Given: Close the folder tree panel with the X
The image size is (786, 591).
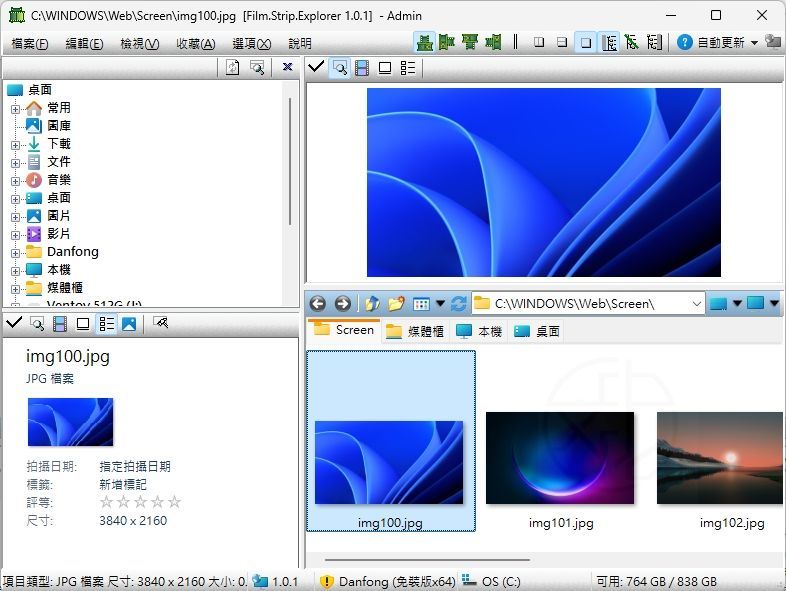Looking at the screenshot, I should pos(287,68).
